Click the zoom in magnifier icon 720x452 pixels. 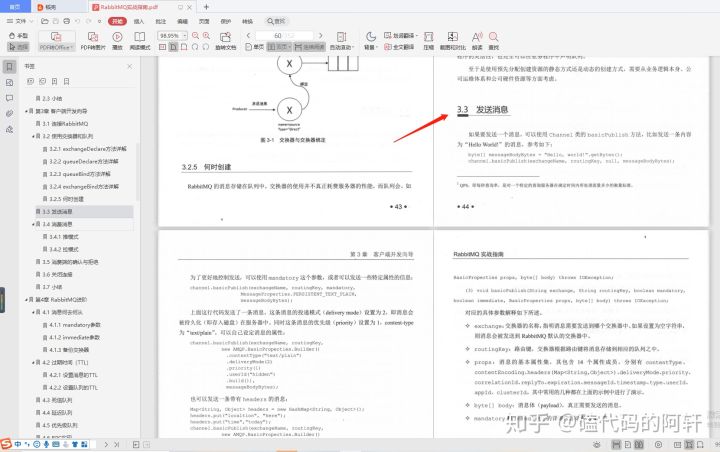(207, 35)
